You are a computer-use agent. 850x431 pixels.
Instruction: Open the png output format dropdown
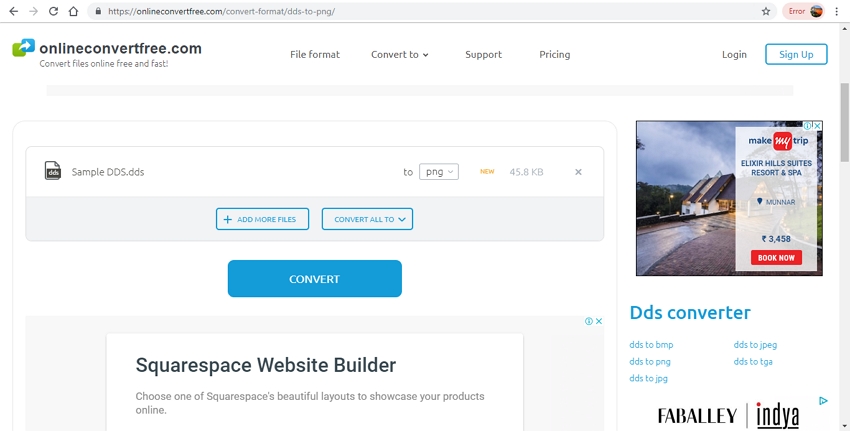(x=438, y=172)
